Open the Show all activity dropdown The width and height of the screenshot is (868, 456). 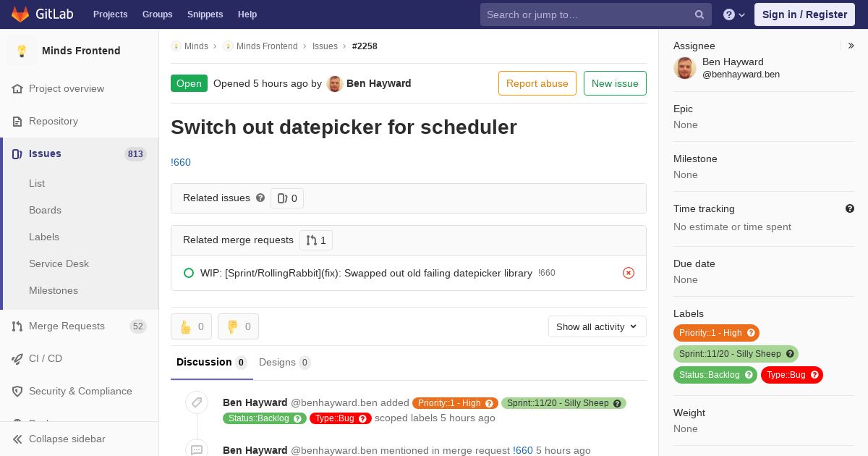(x=597, y=327)
